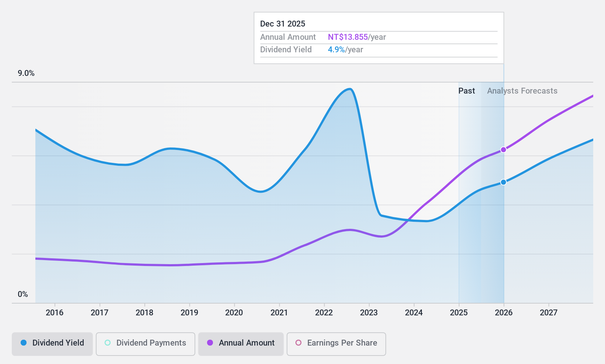Click the 2027 axis label
Screen dimensions: 605x364
(549, 313)
